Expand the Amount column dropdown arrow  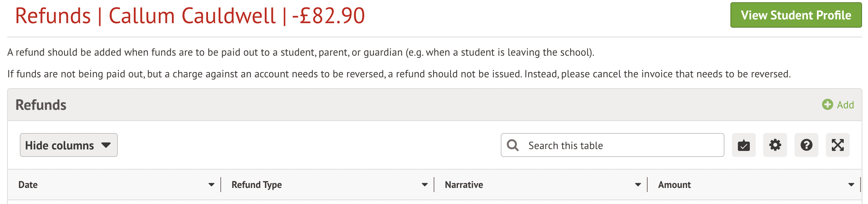pyautogui.click(x=851, y=185)
